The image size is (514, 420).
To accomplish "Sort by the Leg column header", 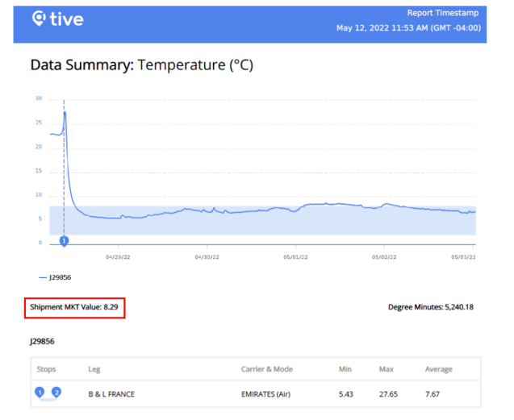I will (94, 369).
